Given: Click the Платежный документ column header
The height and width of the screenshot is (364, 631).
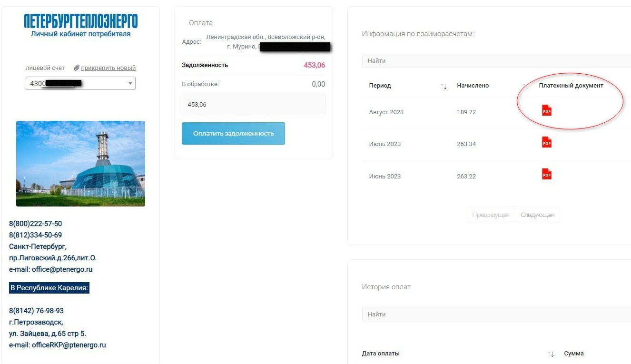Looking at the screenshot, I should coord(571,86).
